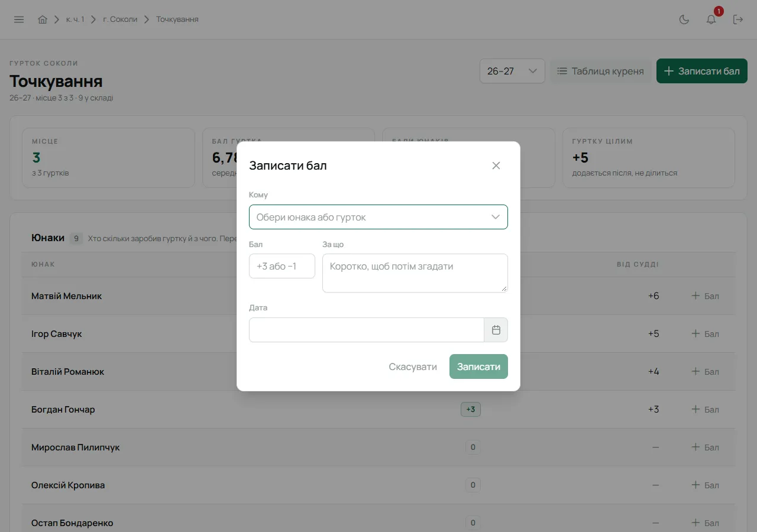The image size is (757, 532).
Task: Click the Записати бал header button
Action: click(702, 71)
